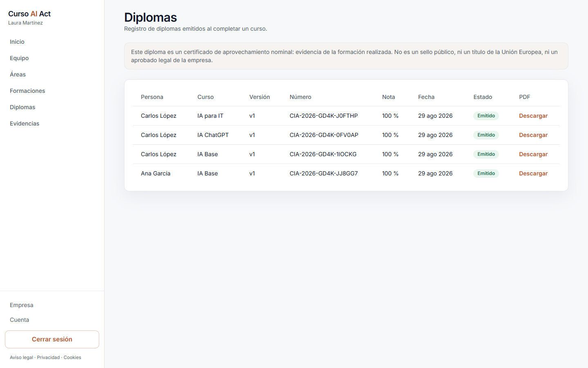Viewport: 588px width, 368px height.
Task: Select diploma number CIA-2026-GD4K-J0FTHP
Action: point(324,116)
